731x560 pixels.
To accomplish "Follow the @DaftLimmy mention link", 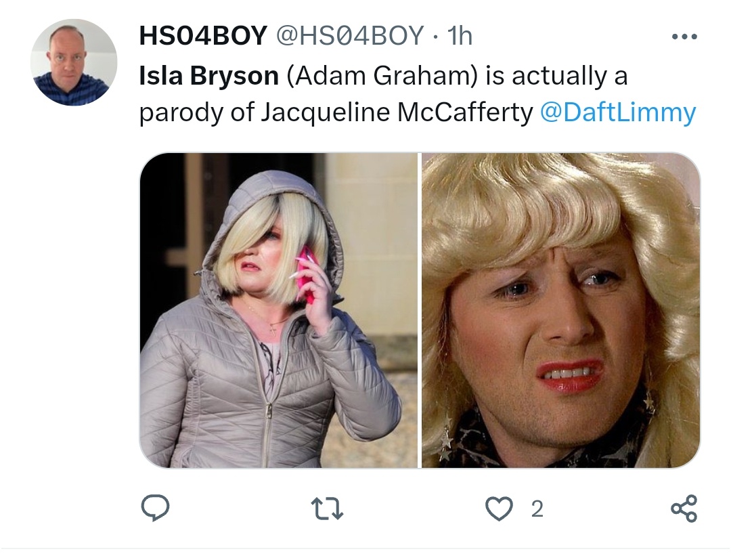I will coord(618,112).
